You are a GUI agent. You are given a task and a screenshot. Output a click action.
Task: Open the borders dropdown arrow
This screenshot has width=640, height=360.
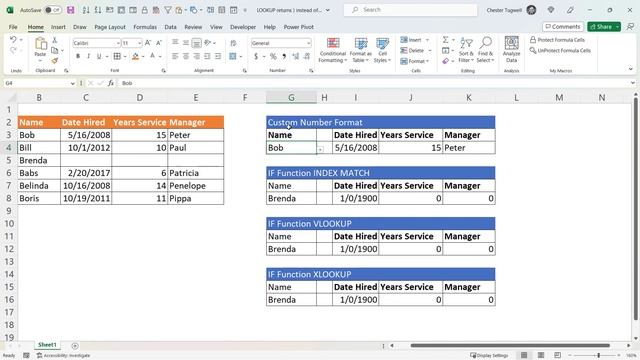click(125, 56)
